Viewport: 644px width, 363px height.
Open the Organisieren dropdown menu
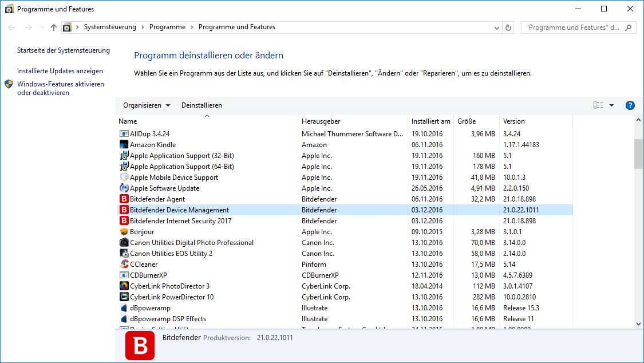(x=147, y=105)
